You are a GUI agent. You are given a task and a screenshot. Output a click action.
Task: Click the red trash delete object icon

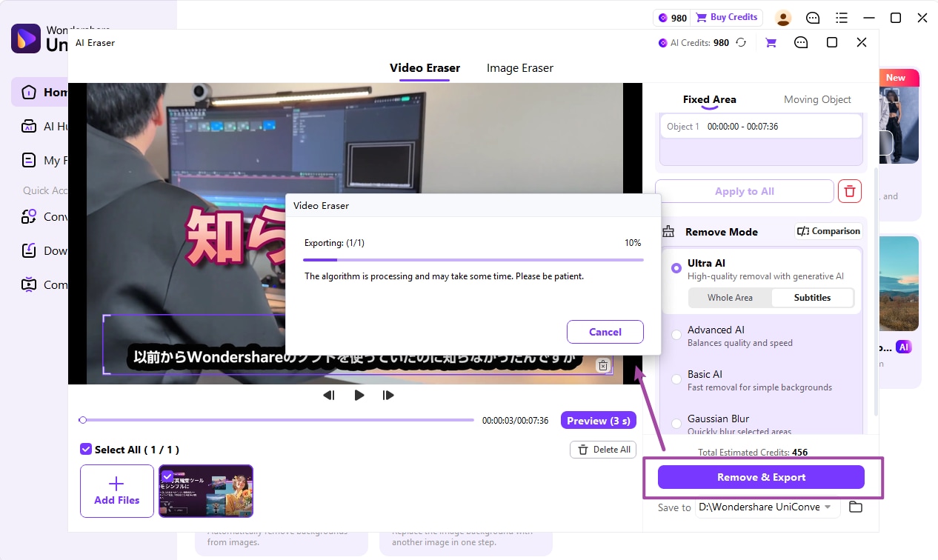tap(850, 191)
